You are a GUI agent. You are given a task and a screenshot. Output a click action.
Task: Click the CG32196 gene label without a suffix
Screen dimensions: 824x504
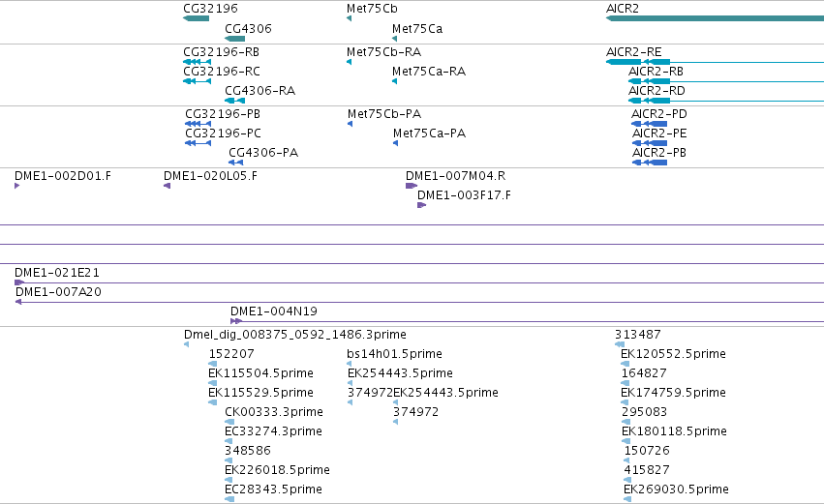[210, 9]
